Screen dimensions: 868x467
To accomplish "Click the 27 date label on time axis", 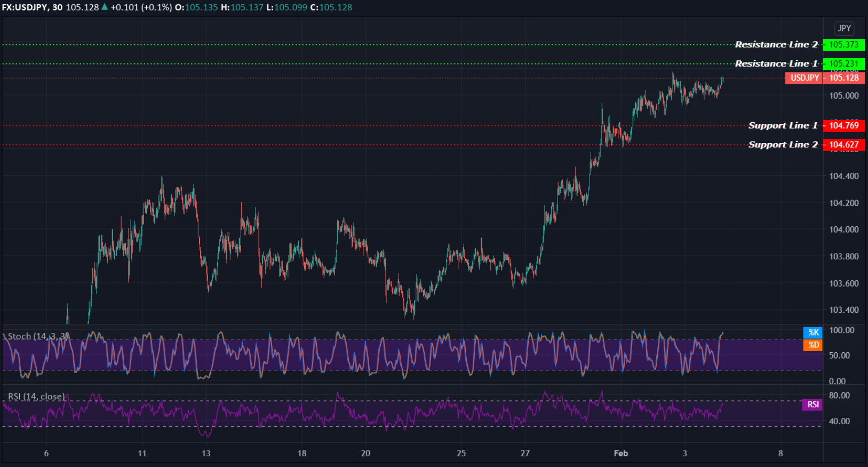I will (525, 453).
